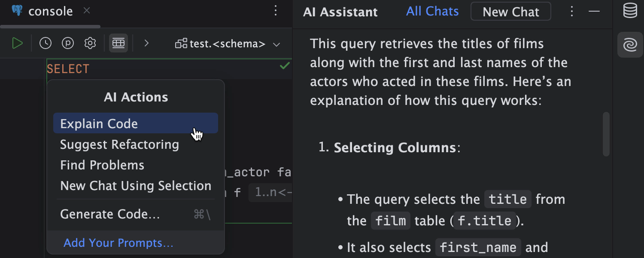Open AI Assistant more options menu
644x258 pixels.
pyautogui.click(x=571, y=12)
